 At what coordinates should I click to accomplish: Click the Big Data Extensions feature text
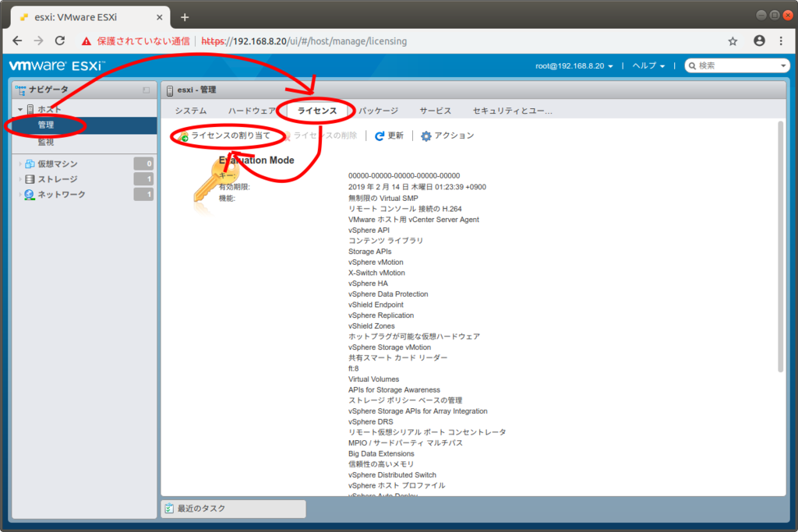pyautogui.click(x=381, y=453)
